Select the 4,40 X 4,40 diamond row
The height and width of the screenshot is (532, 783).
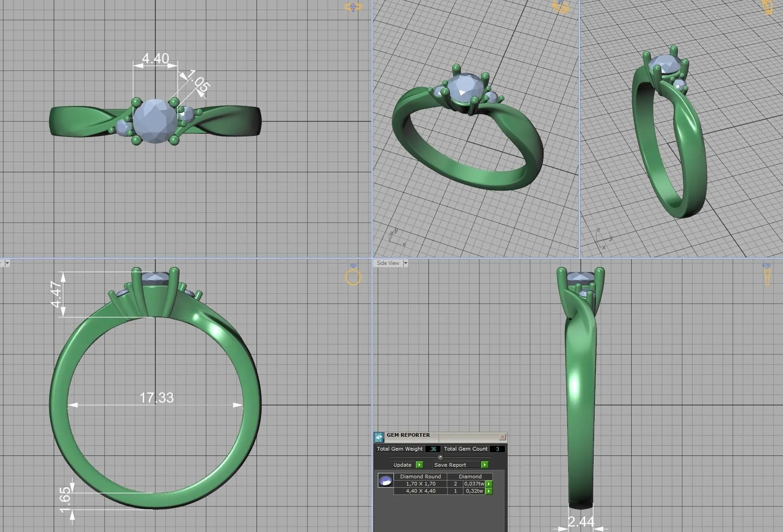[420, 491]
